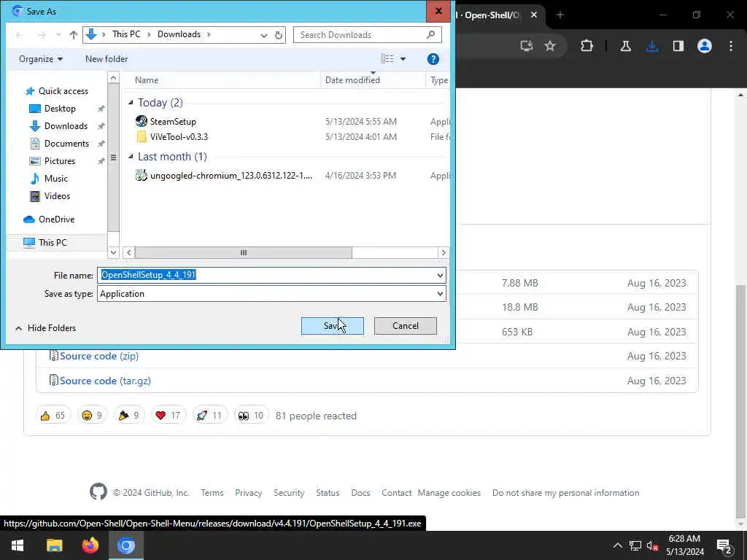Sort by Name column header
The image size is (747, 560).
point(147,80)
